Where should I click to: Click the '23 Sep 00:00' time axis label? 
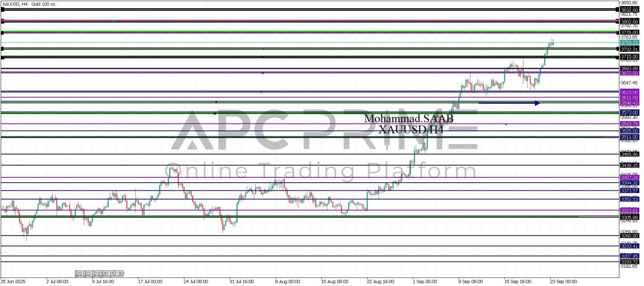pyautogui.click(x=563, y=282)
